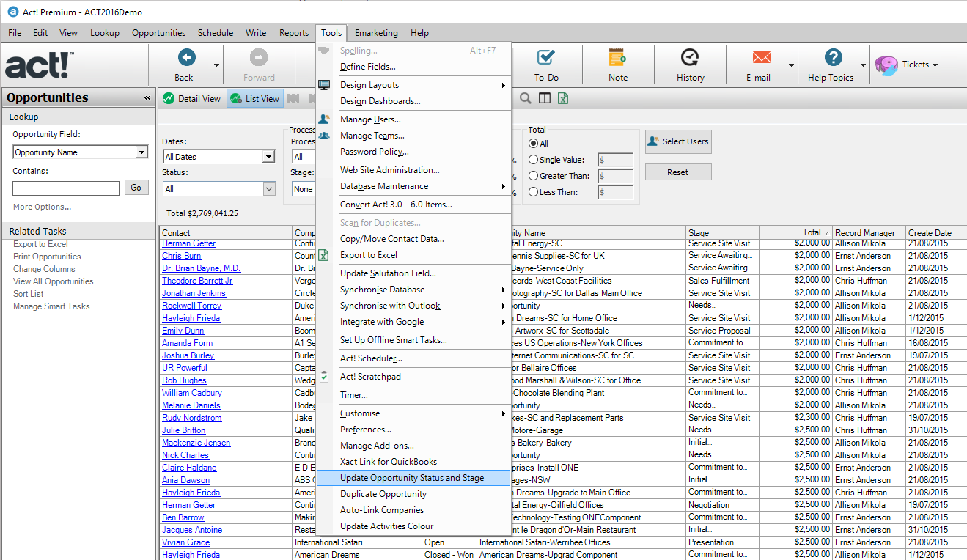
Task: Click Manage Smart Tasks related task
Action: pyautogui.click(x=51, y=306)
